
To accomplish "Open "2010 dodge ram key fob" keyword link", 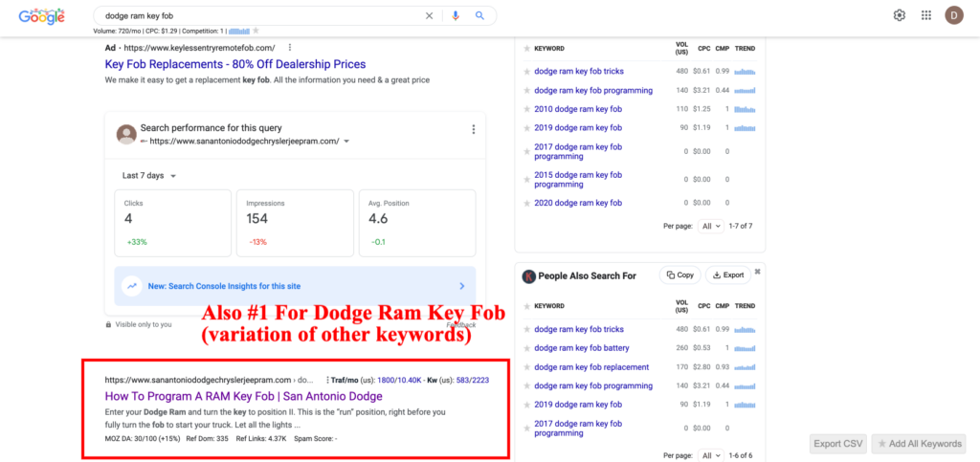I will 578,109.
